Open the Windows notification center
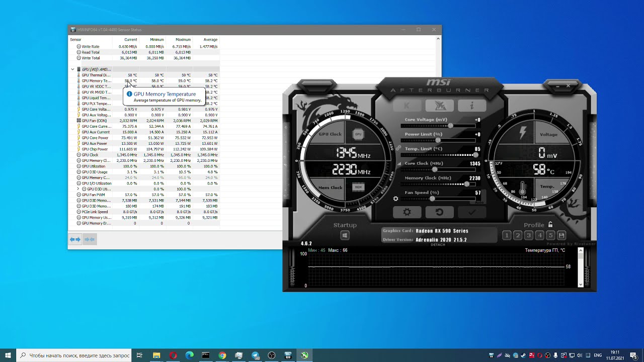This screenshot has width=644, height=362. (x=633, y=355)
